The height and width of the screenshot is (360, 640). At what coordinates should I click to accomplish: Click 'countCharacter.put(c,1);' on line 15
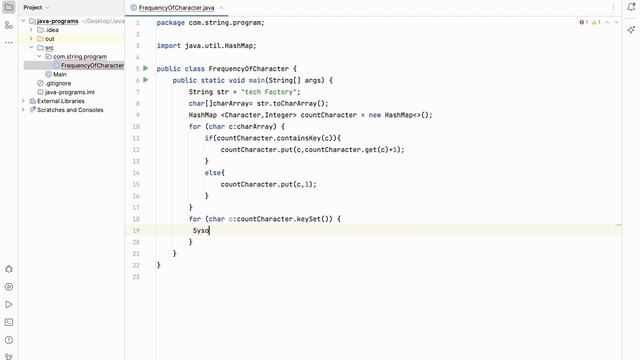(269, 184)
